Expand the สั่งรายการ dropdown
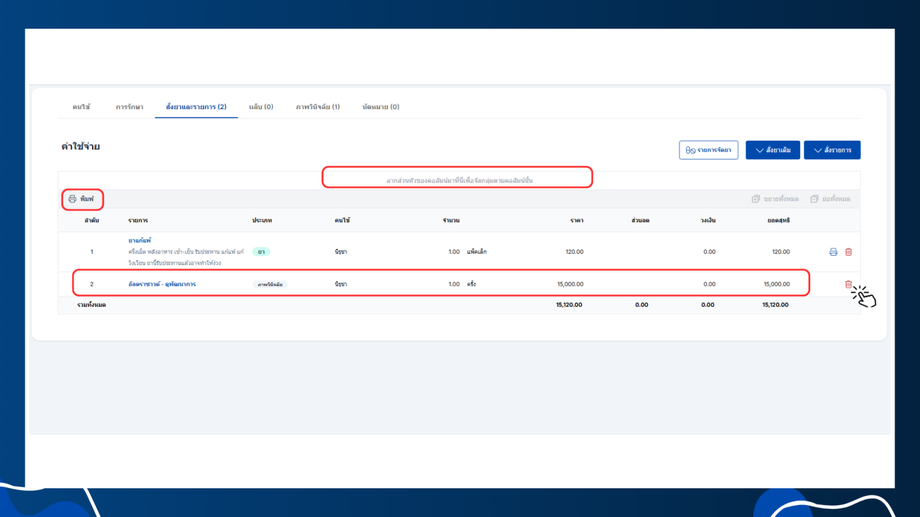 coord(832,150)
